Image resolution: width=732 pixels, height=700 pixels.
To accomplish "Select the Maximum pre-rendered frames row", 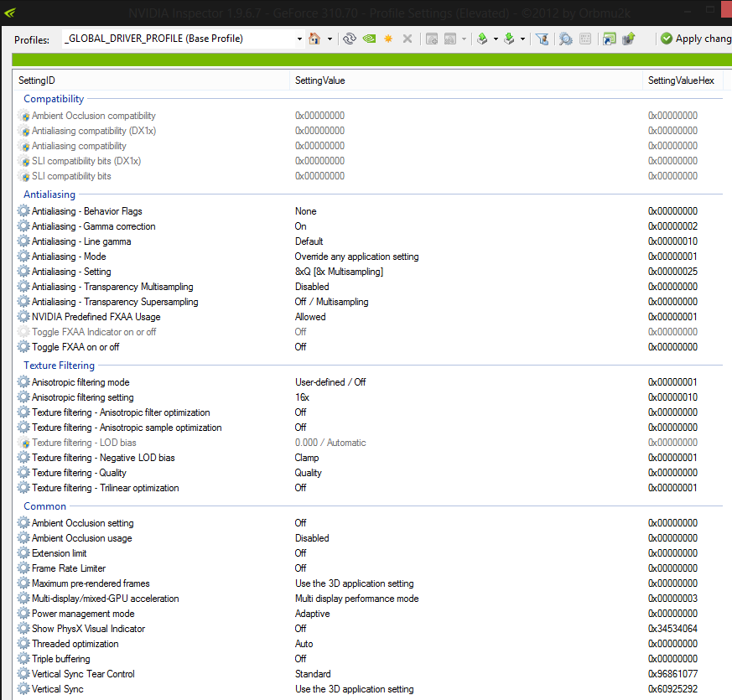I will pyautogui.click(x=369, y=583).
